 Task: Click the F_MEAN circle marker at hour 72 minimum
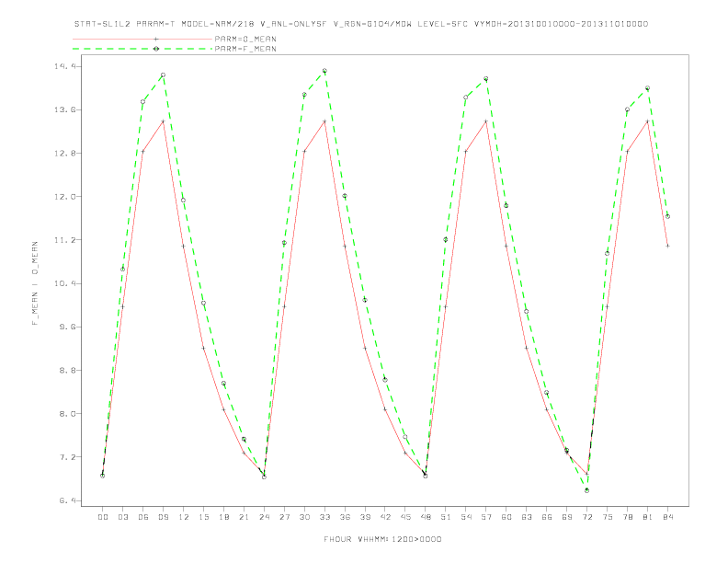tap(586, 490)
